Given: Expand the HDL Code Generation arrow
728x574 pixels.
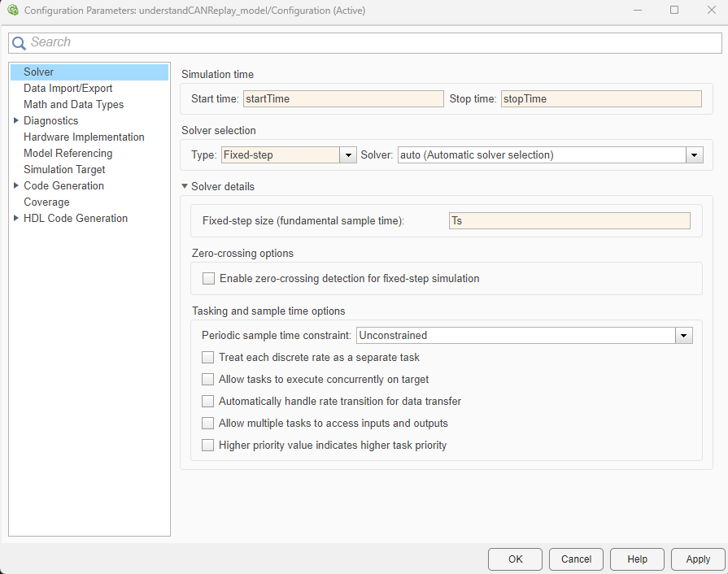Looking at the screenshot, I should (x=16, y=219).
